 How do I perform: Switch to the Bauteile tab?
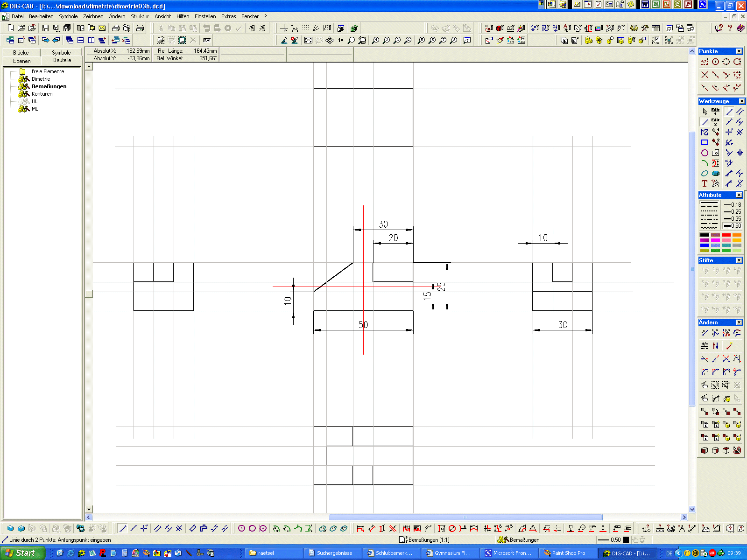click(x=62, y=60)
